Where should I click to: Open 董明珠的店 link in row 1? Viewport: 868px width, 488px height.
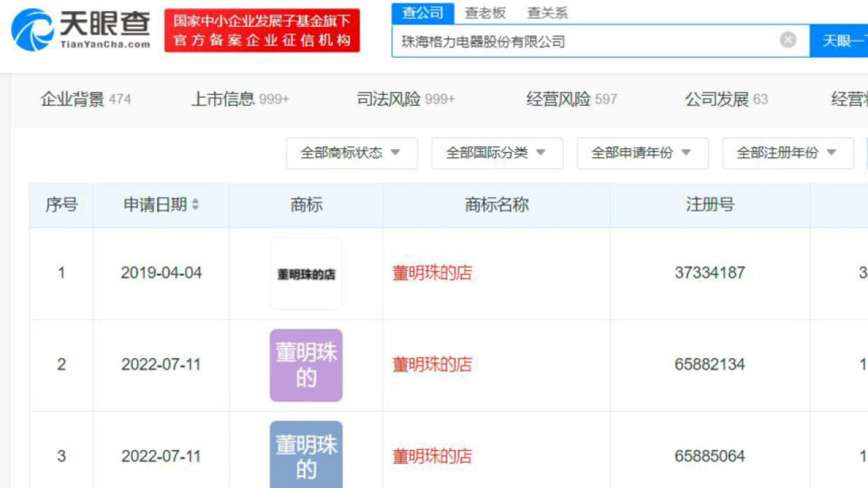coord(432,273)
